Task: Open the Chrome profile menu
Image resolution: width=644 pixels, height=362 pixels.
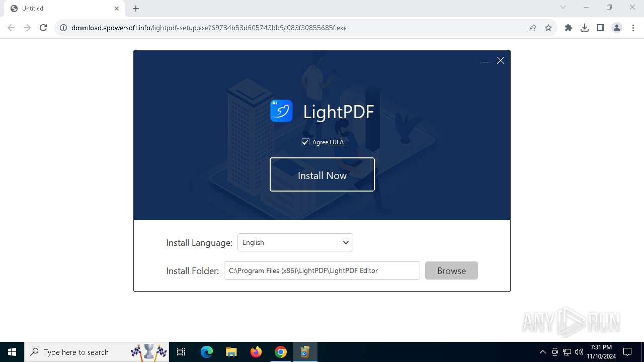Action: click(617, 28)
